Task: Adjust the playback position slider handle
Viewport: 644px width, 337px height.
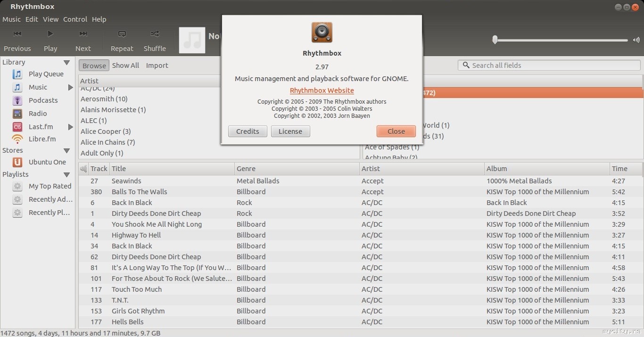Action: pyautogui.click(x=495, y=40)
